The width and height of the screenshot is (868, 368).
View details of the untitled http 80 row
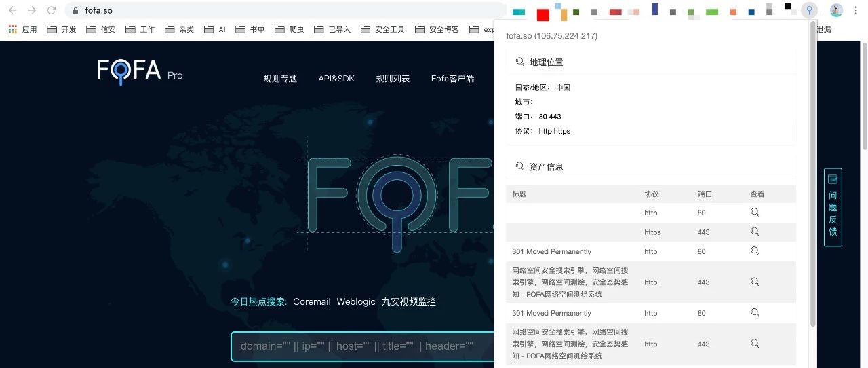[x=755, y=213]
